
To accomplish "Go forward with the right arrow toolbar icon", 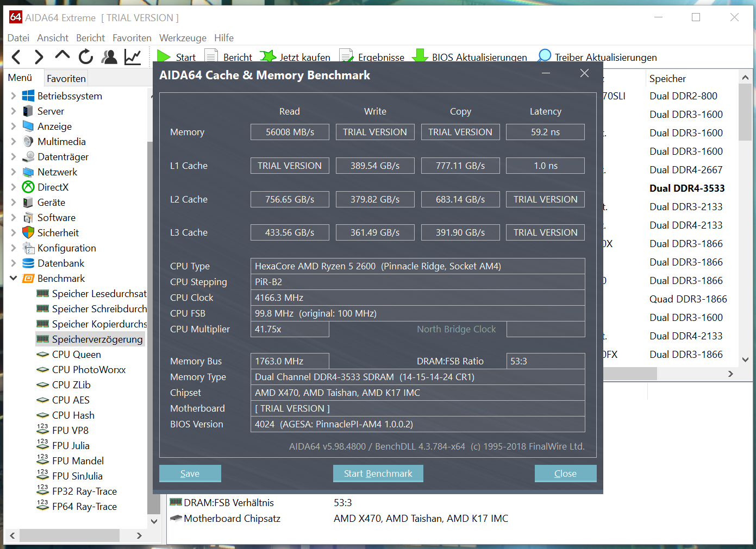I will coord(39,57).
